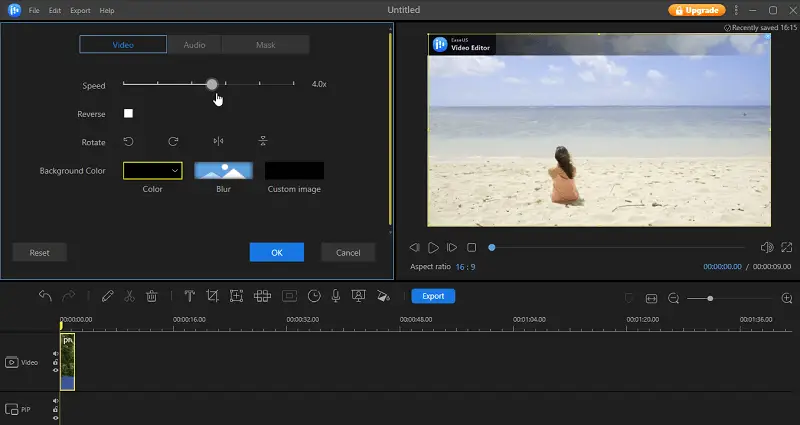Viewport: 800px width, 425px height.
Task: Hide the Video track with eye icon
Action: 56,370
